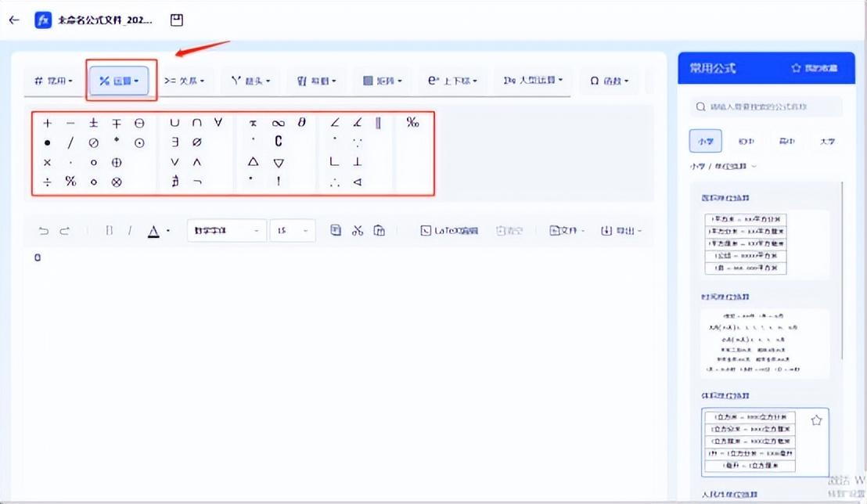Insert the multiplication × symbol

coord(48,163)
